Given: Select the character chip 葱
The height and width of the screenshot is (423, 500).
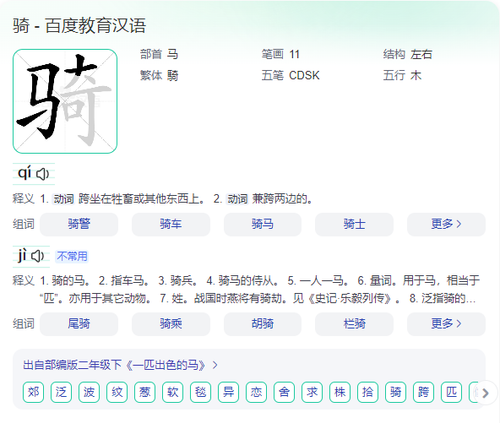Looking at the screenshot, I should point(145,392).
